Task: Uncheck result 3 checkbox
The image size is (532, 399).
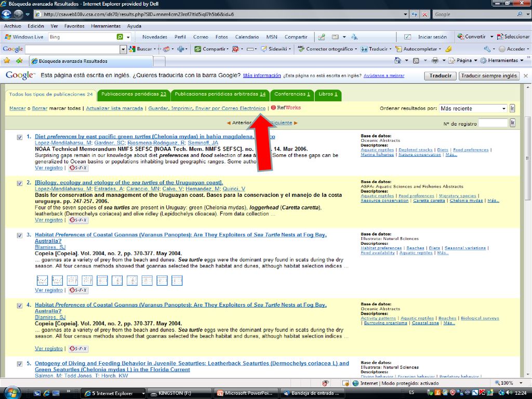Action: (20, 235)
